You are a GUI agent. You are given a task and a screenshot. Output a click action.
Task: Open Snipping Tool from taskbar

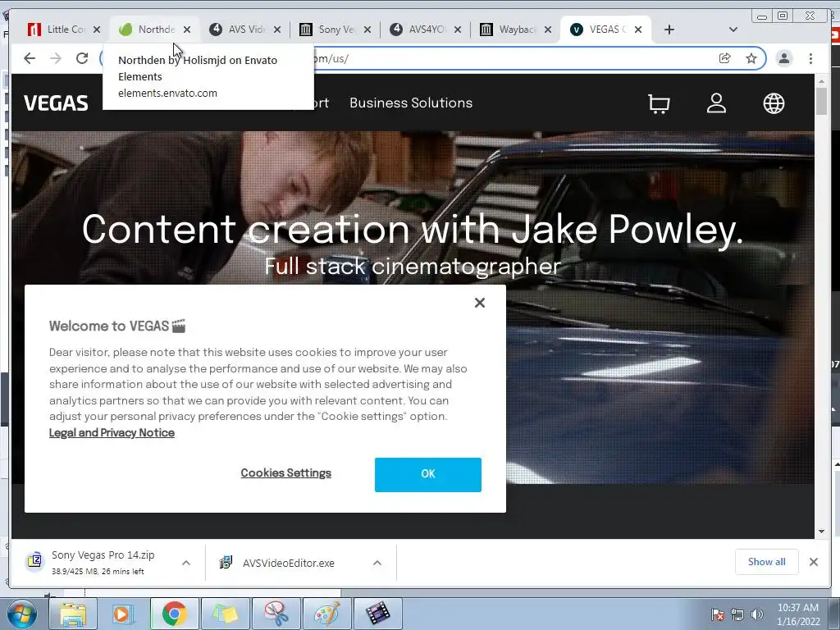276,614
